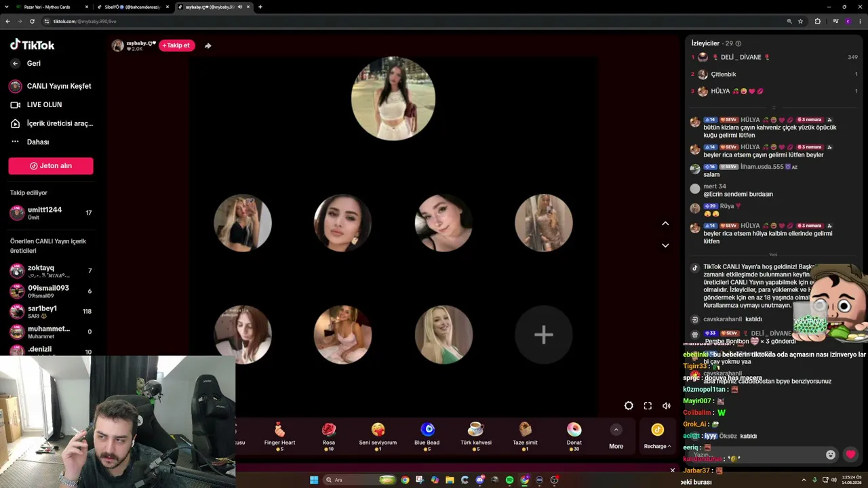
Task: Open the Dahası sidebar menu
Action: (x=30, y=142)
